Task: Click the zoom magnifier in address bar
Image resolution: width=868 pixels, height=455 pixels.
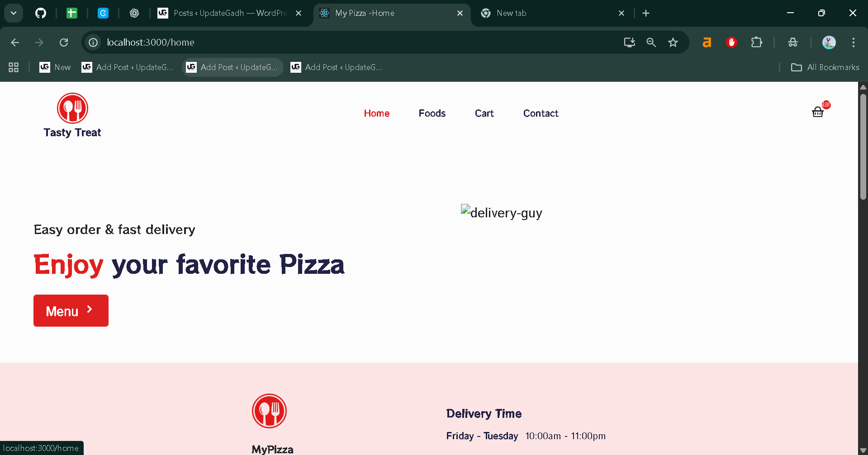Action: pyautogui.click(x=651, y=42)
